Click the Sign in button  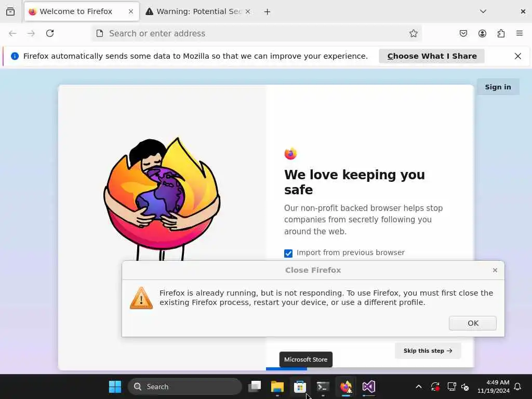[498, 87]
